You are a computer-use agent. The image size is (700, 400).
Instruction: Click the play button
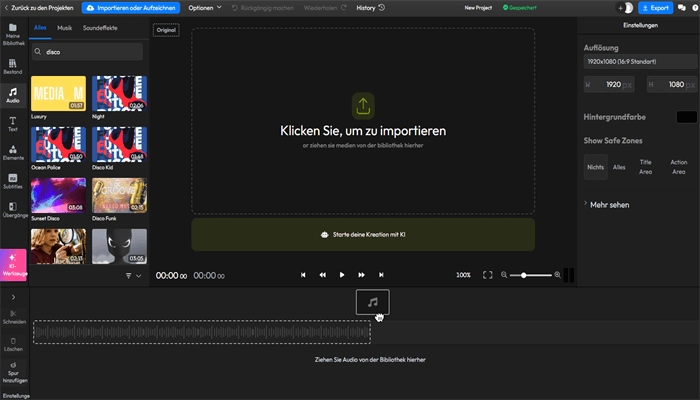coord(342,275)
